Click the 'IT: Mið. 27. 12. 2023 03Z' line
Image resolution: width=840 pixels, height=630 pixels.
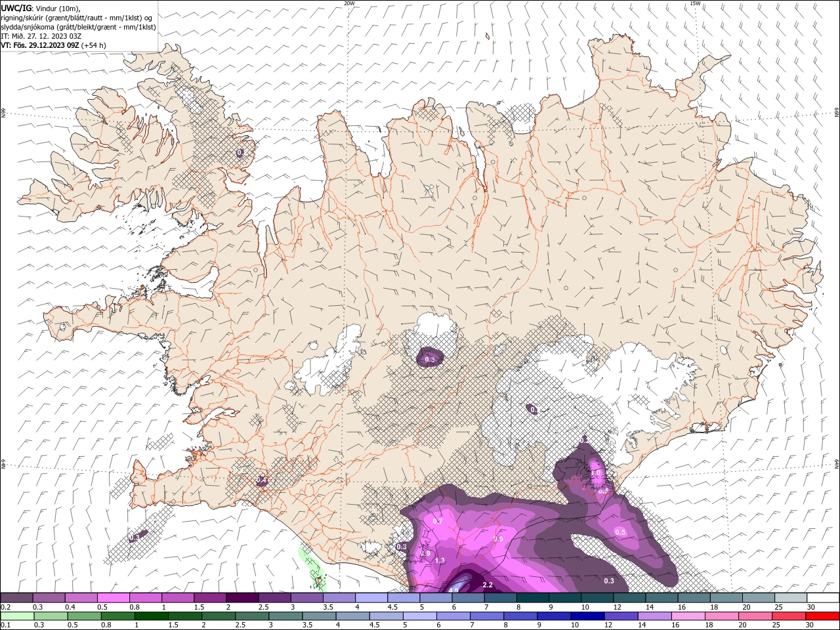point(41,36)
